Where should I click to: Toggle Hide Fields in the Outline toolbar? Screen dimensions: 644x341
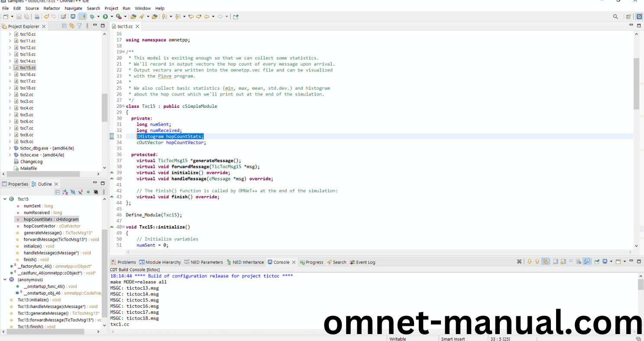(73, 192)
